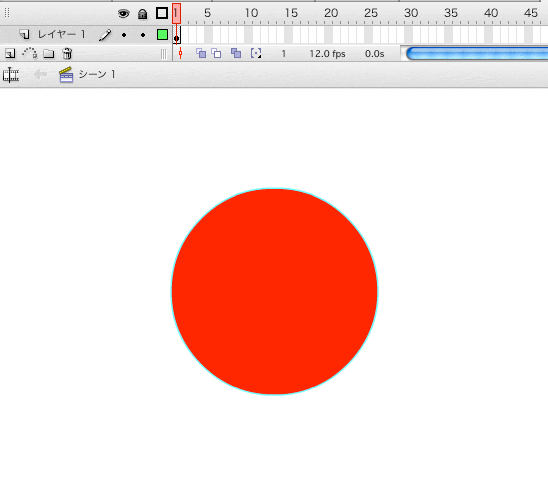Click the Center Frame button
Screen dimensions: 548x487
(180, 53)
